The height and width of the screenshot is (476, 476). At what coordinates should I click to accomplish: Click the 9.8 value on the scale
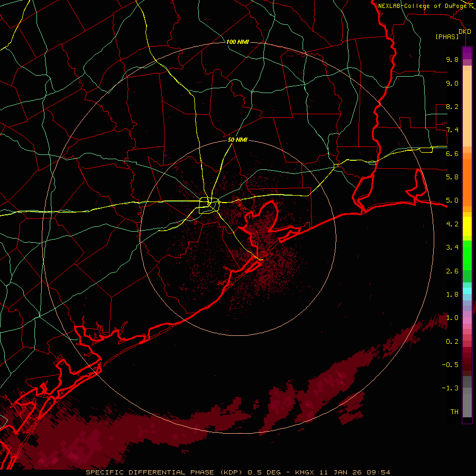point(452,59)
